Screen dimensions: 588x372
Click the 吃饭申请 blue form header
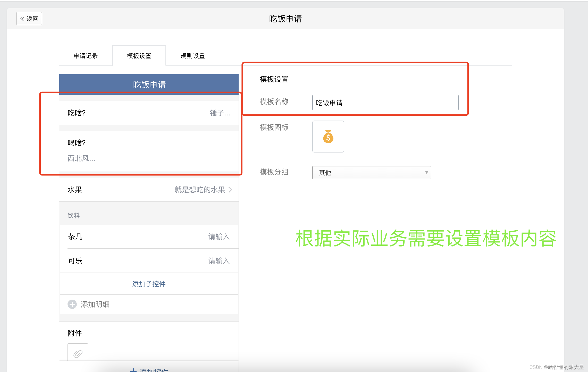(x=149, y=84)
